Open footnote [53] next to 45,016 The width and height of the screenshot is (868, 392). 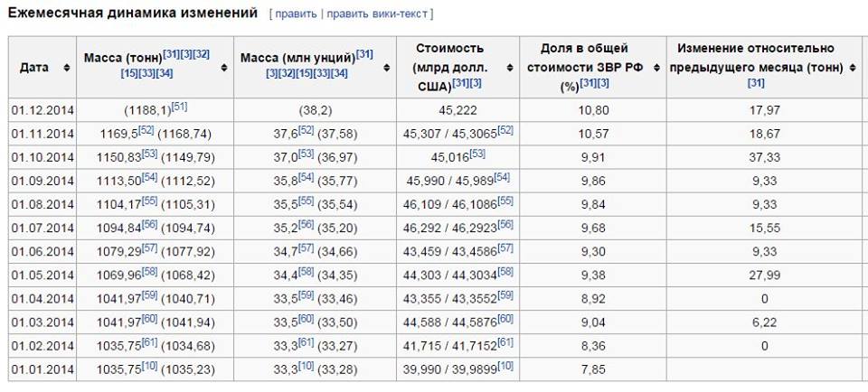click(x=477, y=154)
